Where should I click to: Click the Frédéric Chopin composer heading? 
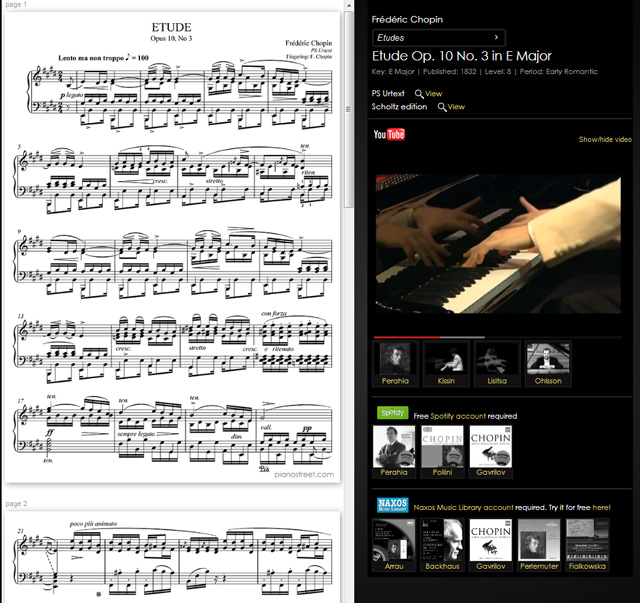407,19
